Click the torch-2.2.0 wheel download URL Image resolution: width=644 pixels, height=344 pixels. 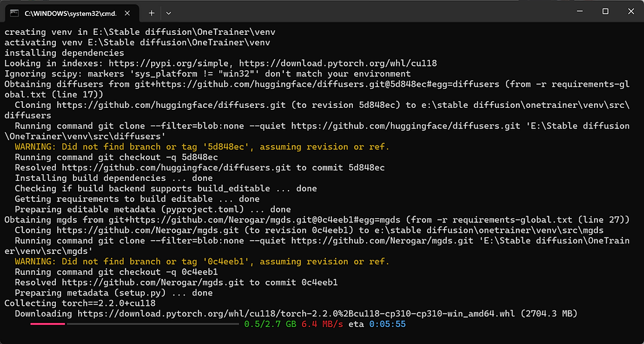tap(296, 314)
